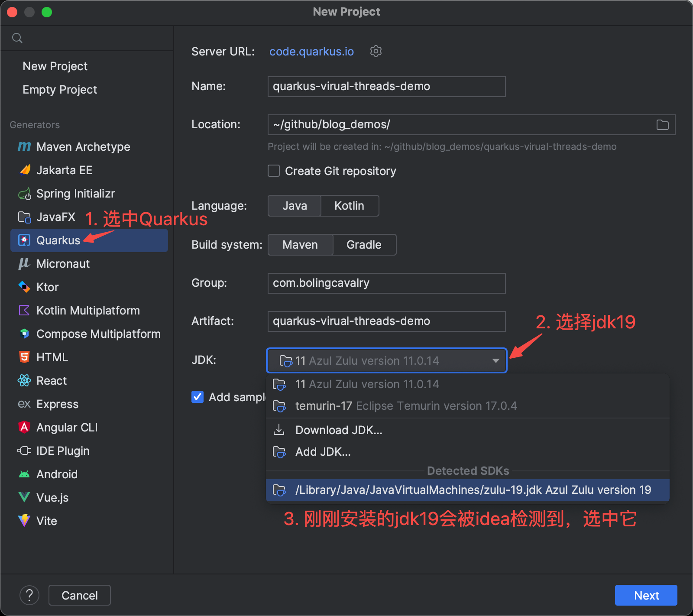The image size is (693, 616).
Task: Select the Compose Multiplatform generator label
Action: [x=99, y=334]
